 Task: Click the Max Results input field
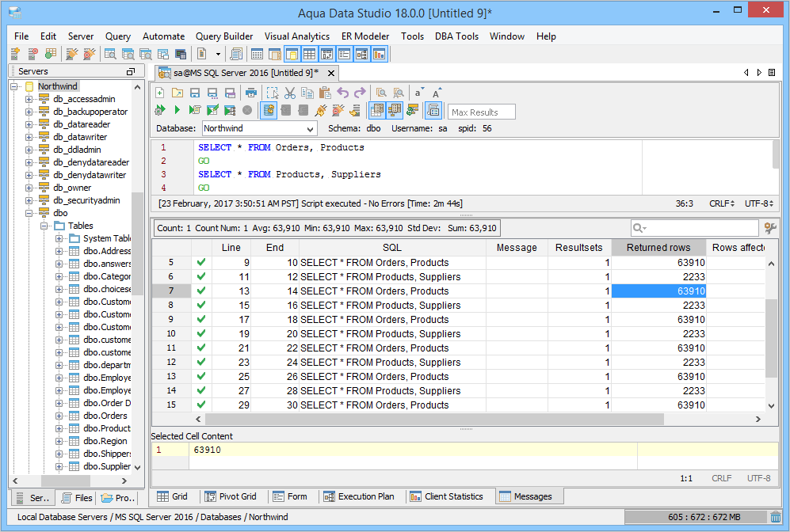click(x=482, y=112)
